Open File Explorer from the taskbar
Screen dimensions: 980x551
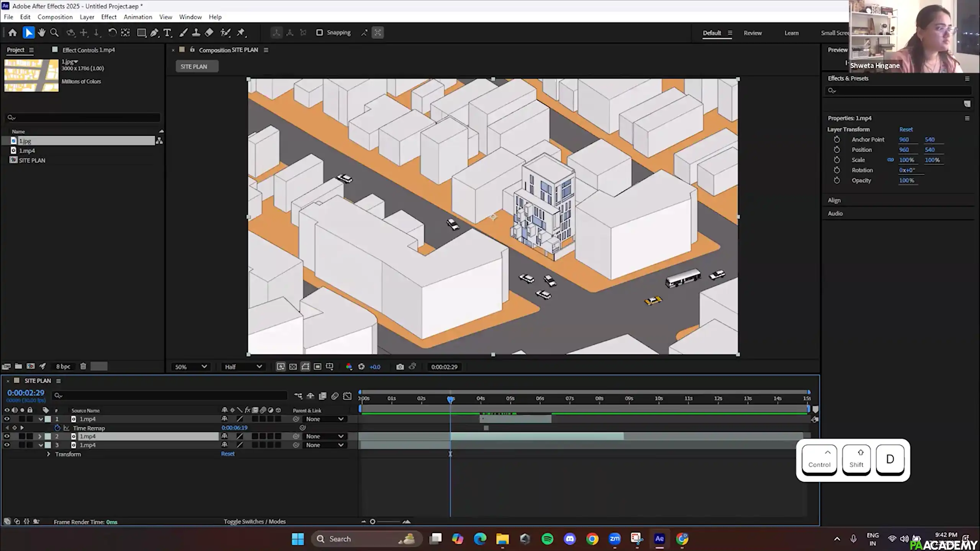click(502, 538)
